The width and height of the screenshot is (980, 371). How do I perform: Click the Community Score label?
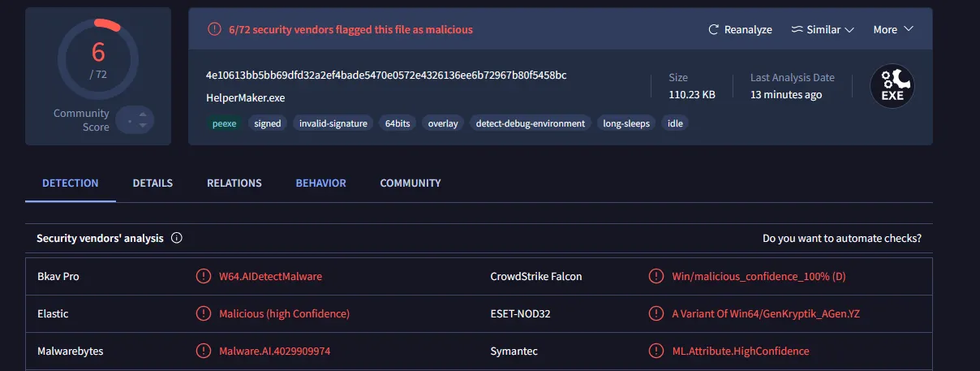[81, 120]
